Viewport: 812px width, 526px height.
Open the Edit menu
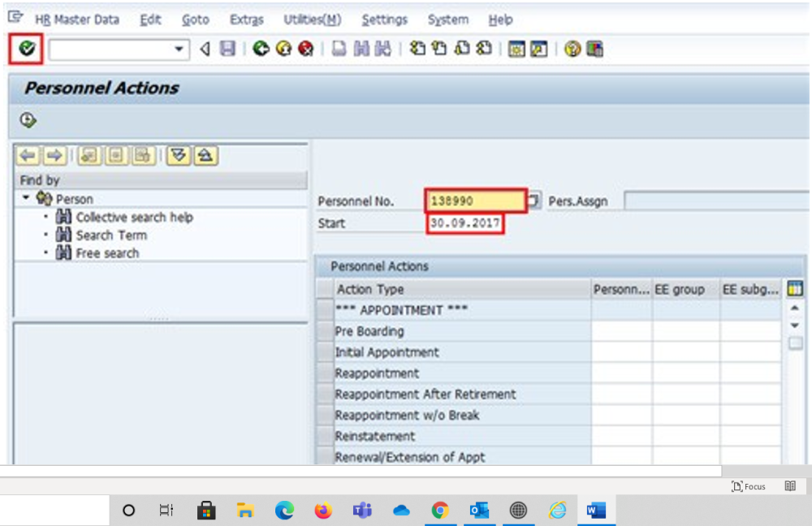pyautogui.click(x=151, y=19)
